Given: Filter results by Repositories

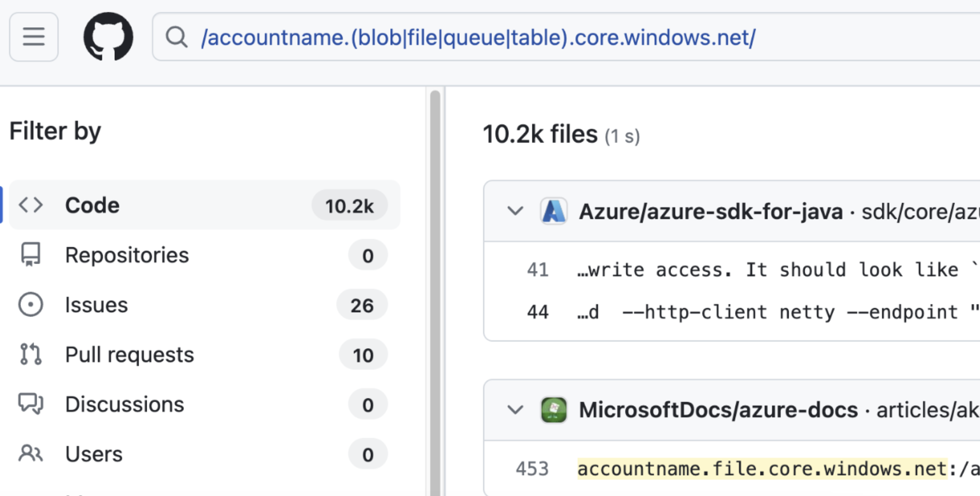Looking at the screenshot, I should 127,255.
